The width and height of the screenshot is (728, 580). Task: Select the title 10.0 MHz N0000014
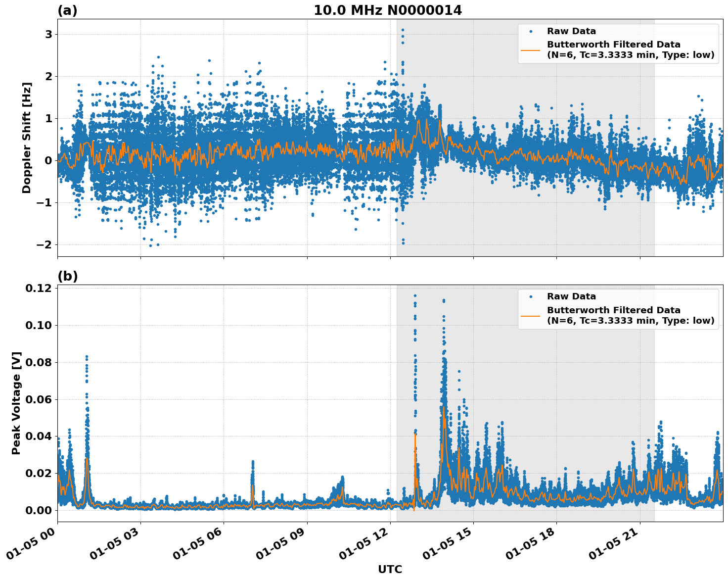click(388, 9)
